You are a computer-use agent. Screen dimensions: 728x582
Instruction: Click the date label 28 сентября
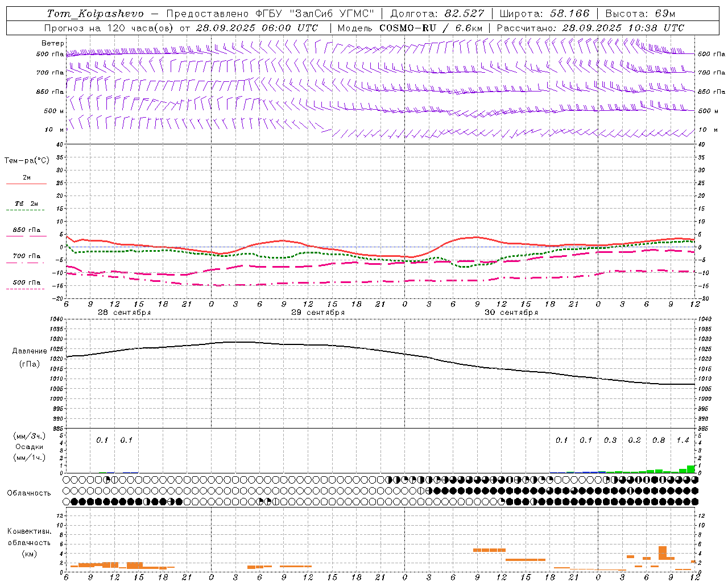click(125, 313)
